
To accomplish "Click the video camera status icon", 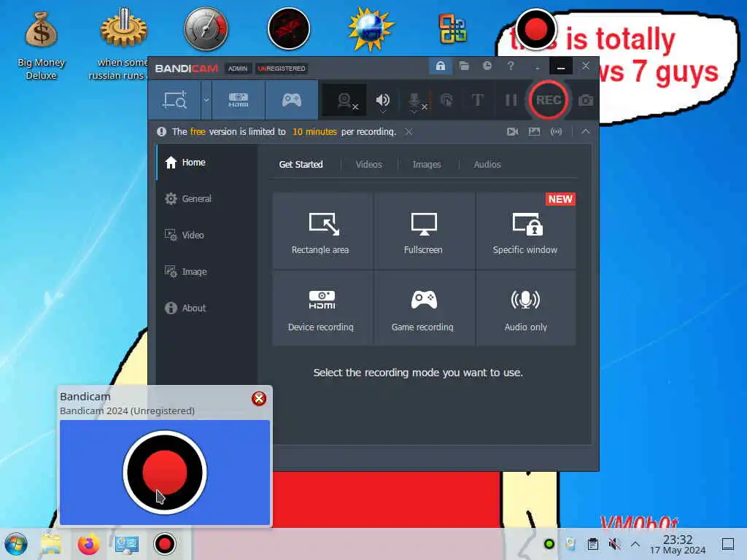I will 513,132.
